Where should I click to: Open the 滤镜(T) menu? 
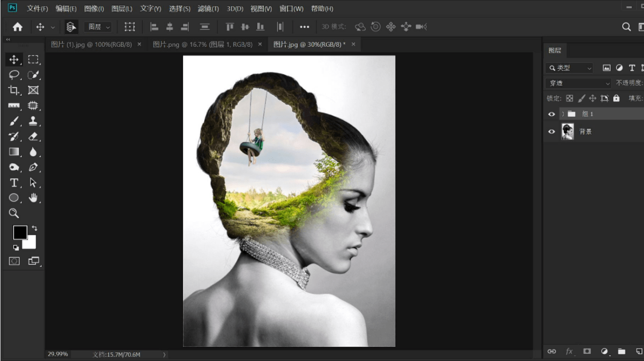(208, 9)
